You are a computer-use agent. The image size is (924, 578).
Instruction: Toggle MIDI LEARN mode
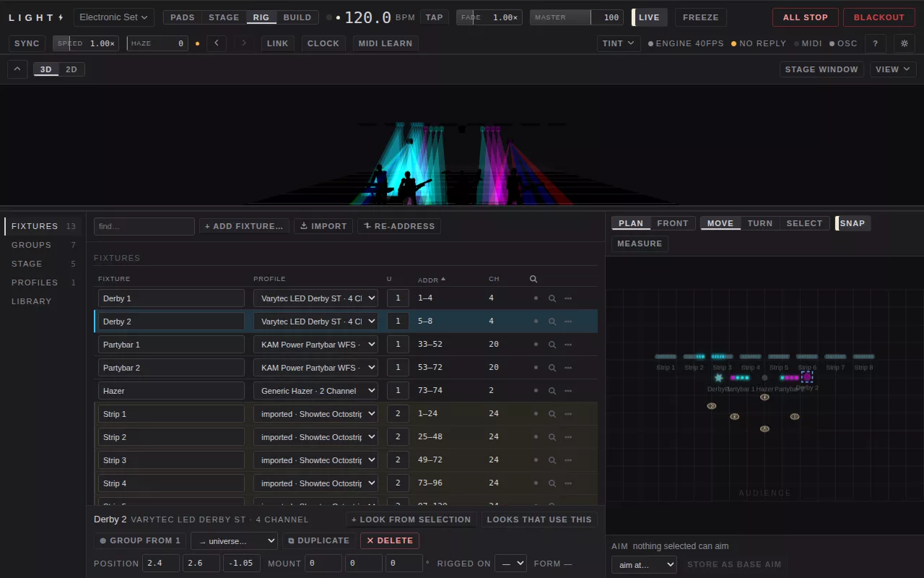385,43
